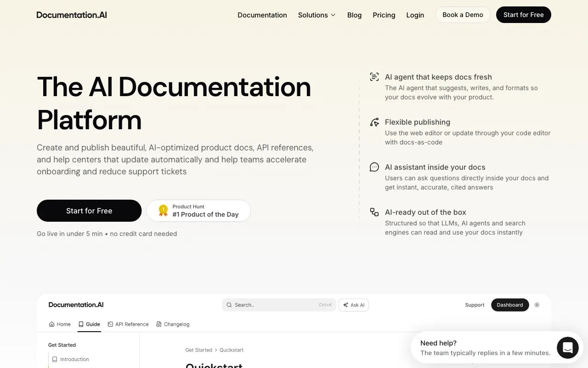Viewport: 588px width, 368px height.
Task: Click the search magnifier icon in preview
Action: [x=229, y=305]
